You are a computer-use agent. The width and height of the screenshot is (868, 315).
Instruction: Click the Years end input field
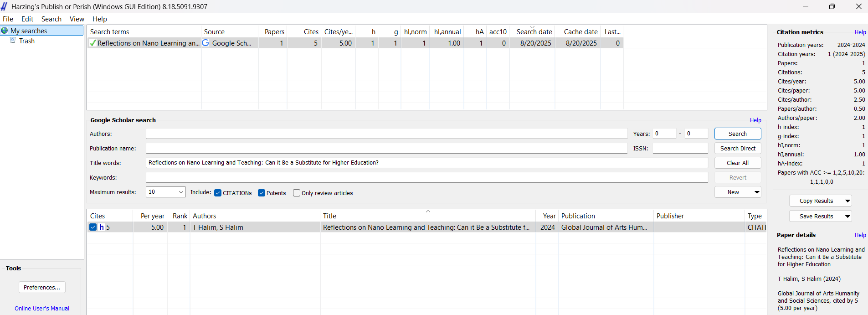tap(696, 134)
